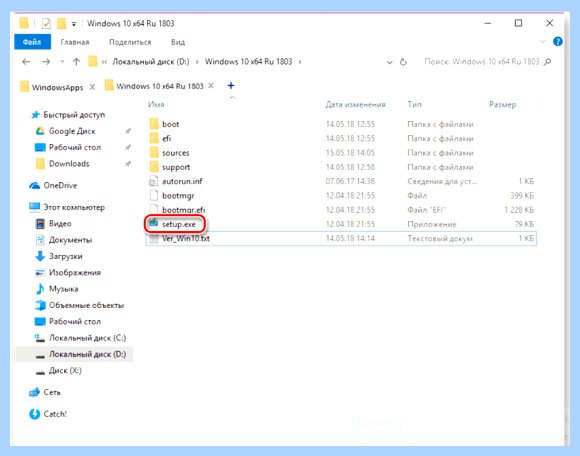Viewport: 580px width, 456px height.
Task: Open OneDrive in the navigation pane
Action: (x=60, y=185)
